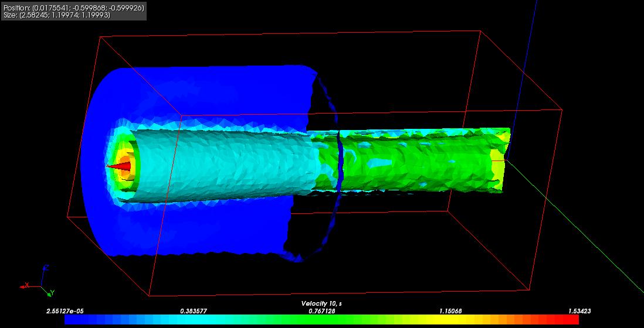Image resolution: width=644 pixels, height=328 pixels.
Task: Click the Position coordinates readout text
Action: point(74,8)
